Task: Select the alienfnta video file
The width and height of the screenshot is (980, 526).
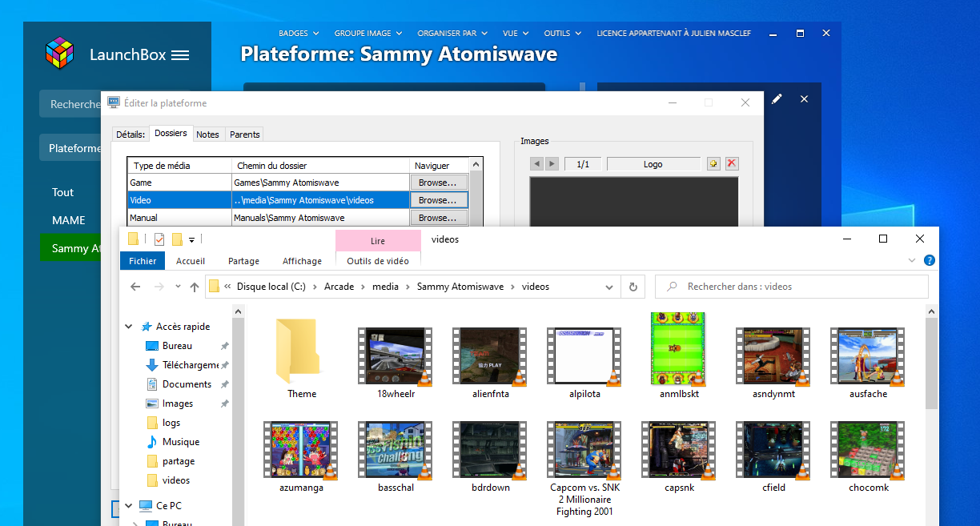Action: (490, 363)
